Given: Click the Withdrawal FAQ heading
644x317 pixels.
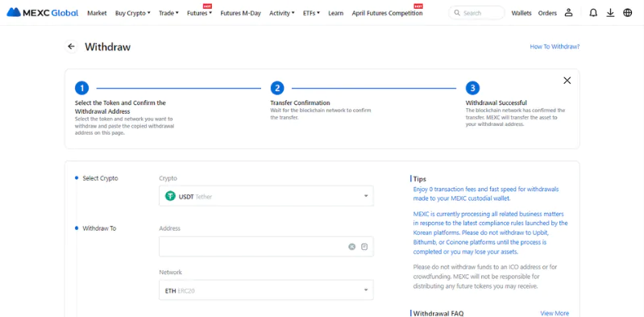Looking at the screenshot, I should 438,313.
